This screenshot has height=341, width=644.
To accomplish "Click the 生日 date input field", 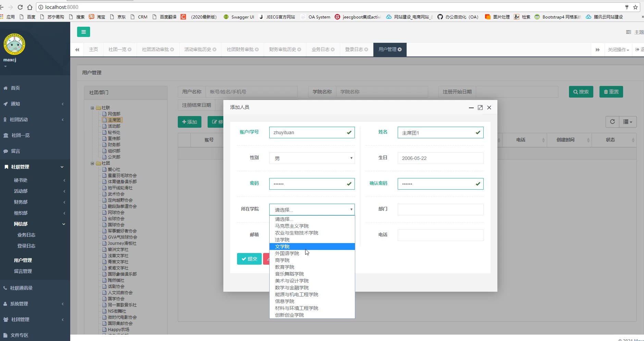I will click(x=440, y=158).
